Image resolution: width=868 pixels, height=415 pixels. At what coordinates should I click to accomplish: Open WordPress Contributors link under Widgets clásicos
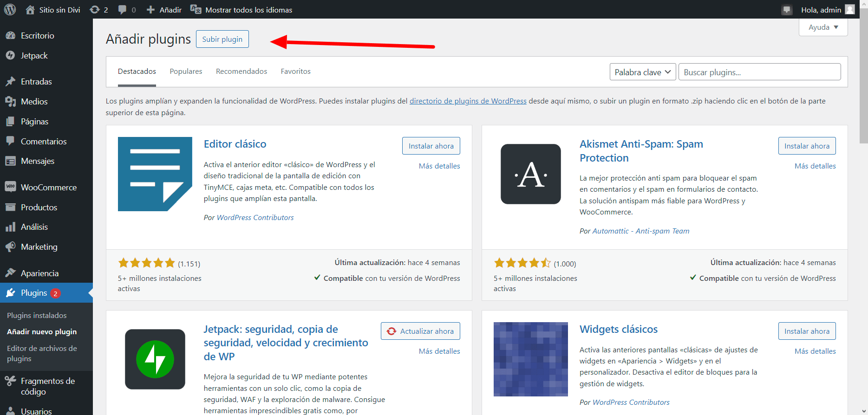point(631,402)
